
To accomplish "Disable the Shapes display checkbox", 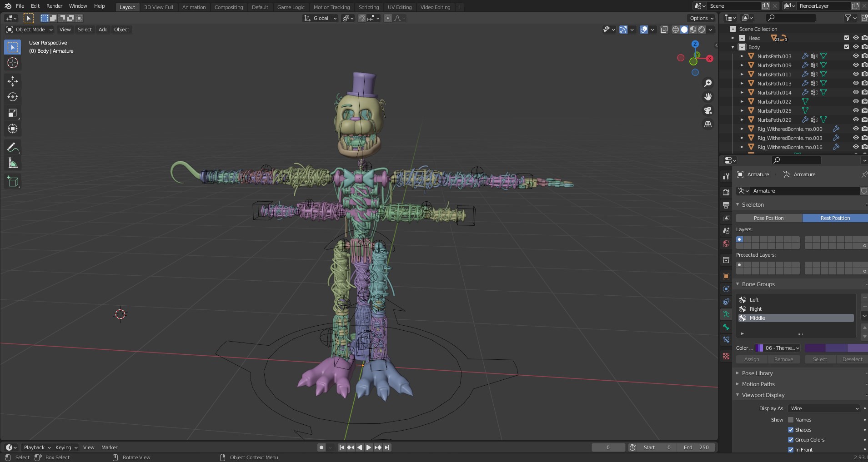I will 791,430.
